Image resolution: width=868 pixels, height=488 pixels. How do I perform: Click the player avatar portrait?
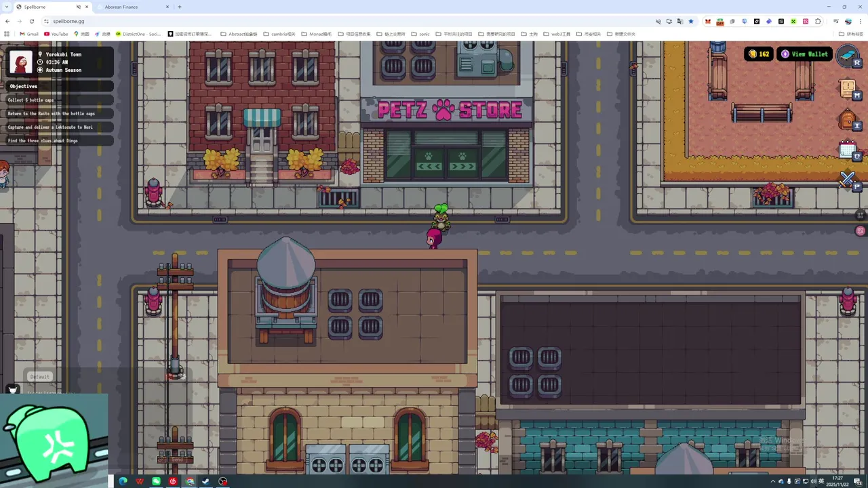[x=20, y=62]
